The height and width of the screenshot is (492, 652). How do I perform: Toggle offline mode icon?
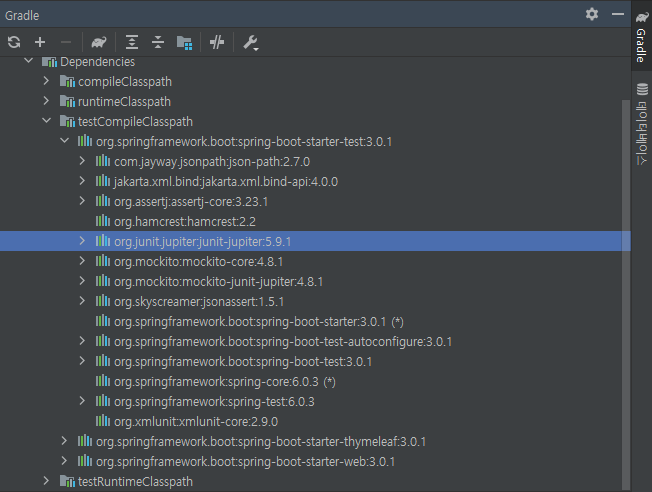coord(217,42)
